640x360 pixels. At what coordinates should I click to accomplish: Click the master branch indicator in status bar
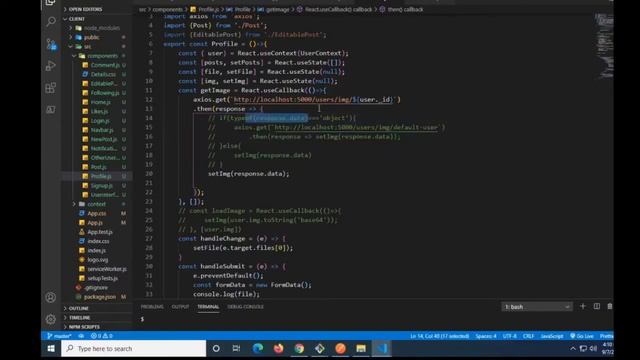[x=60, y=336]
